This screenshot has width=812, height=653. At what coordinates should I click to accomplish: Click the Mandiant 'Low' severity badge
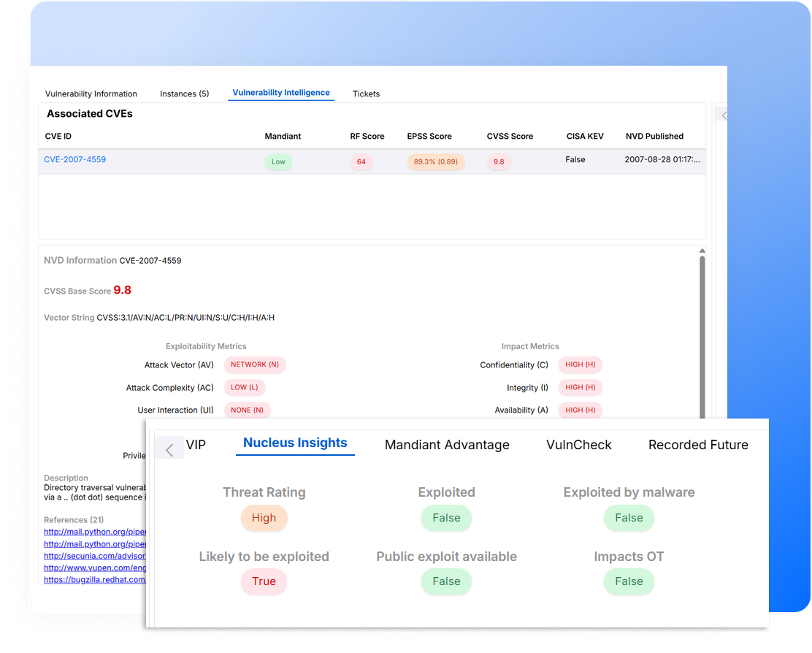pos(278,161)
